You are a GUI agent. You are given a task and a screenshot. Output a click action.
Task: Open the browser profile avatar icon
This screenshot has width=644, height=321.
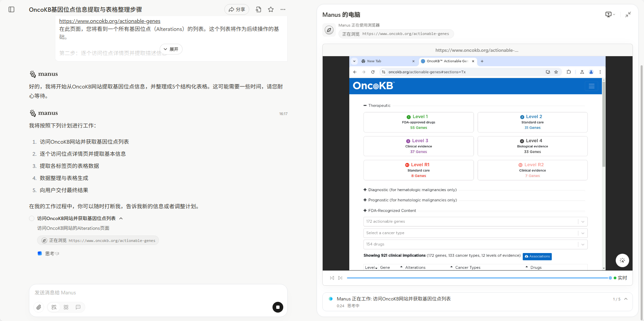pos(591,72)
